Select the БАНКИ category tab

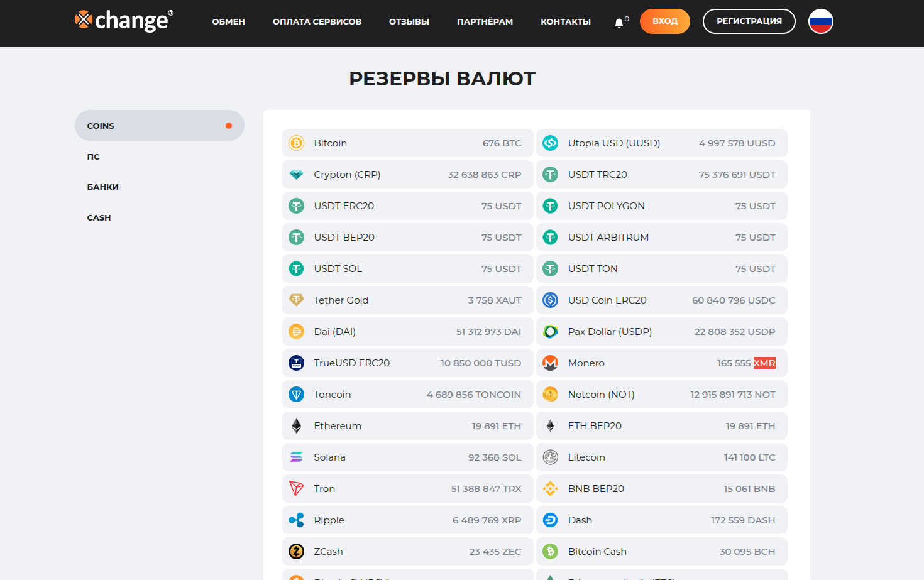click(x=103, y=187)
